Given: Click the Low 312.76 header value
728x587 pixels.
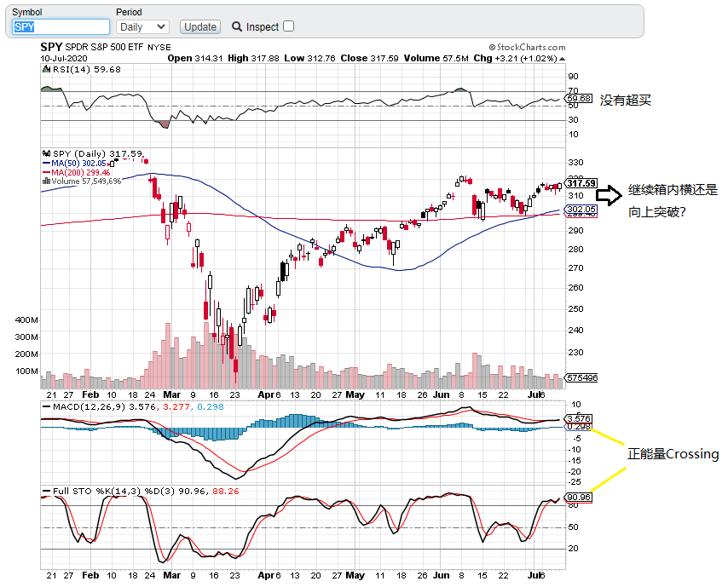Looking at the screenshot, I should [309, 59].
